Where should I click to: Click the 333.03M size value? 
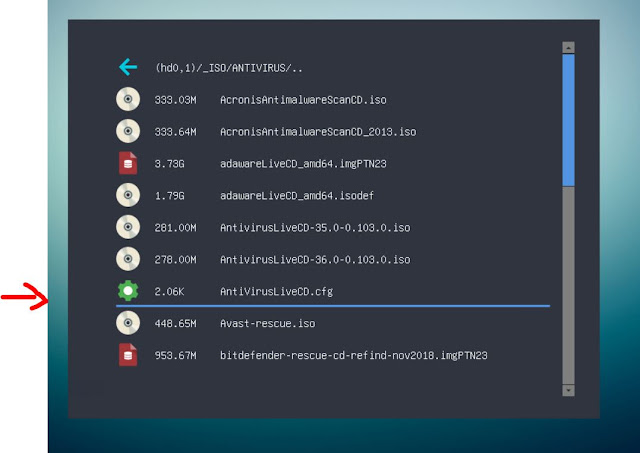[176, 100]
